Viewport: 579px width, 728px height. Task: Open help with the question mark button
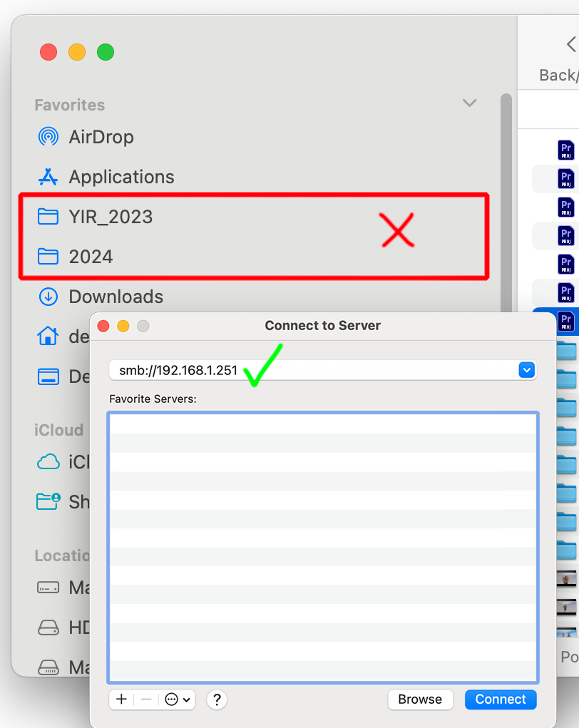click(217, 699)
